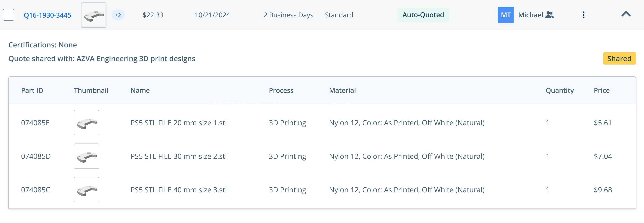Viewport: 644px width, 223px height.
Task: Click the 2 Business Days lead time
Action: (288, 15)
